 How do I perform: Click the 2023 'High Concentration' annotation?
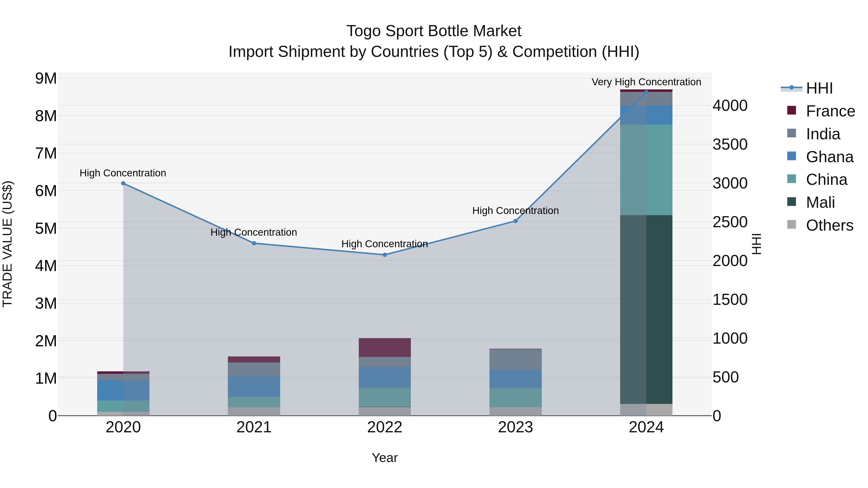tap(515, 211)
